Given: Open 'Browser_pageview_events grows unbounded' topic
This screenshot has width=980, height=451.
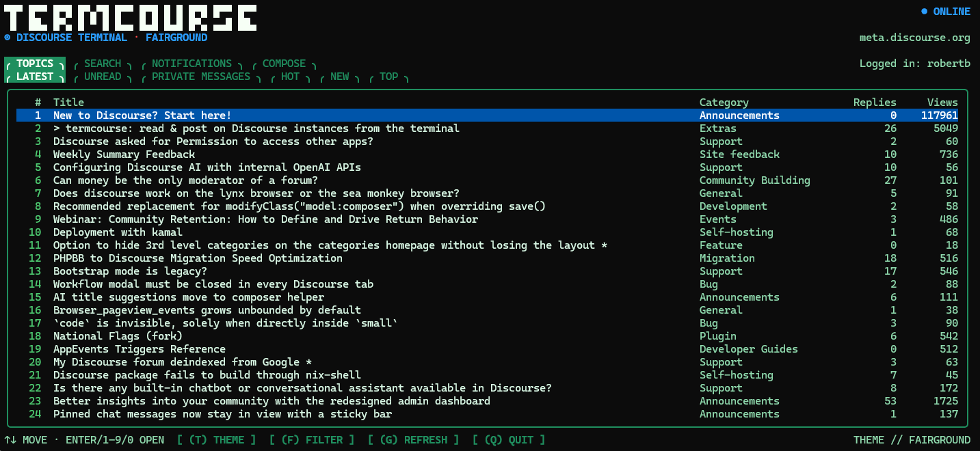Looking at the screenshot, I should click(x=487, y=310).
